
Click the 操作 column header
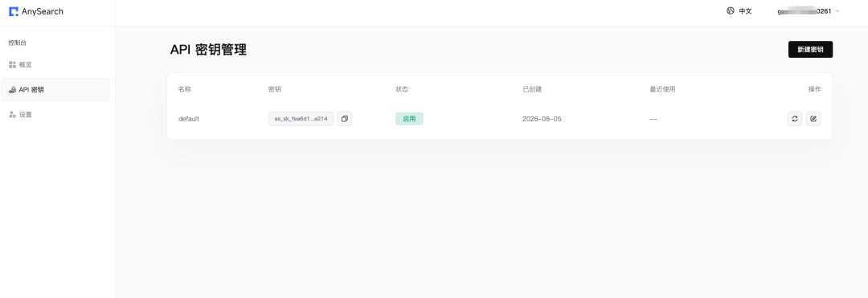(814, 89)
